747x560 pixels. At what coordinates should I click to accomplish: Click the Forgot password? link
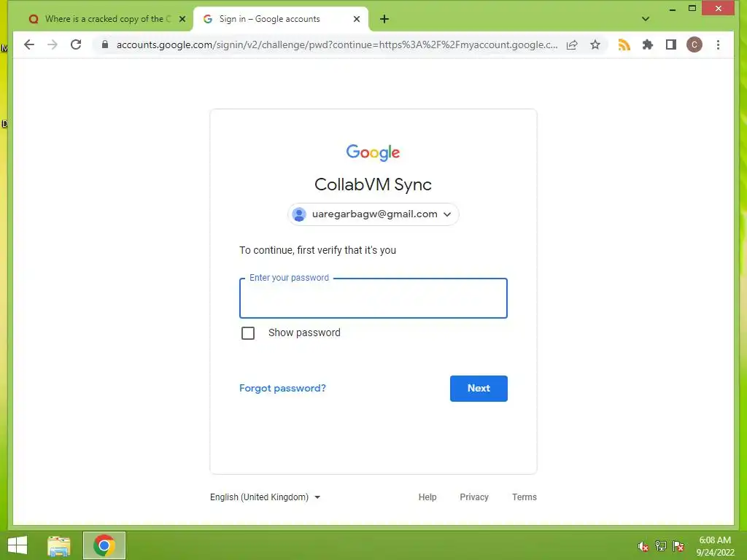tap(282, 388)
